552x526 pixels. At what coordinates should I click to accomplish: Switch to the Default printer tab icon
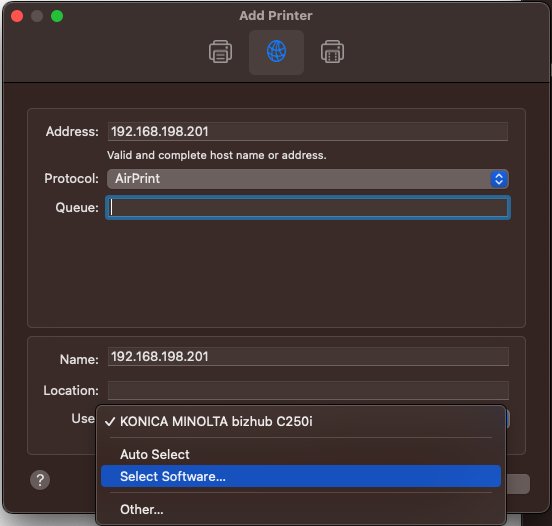(220, 52)
